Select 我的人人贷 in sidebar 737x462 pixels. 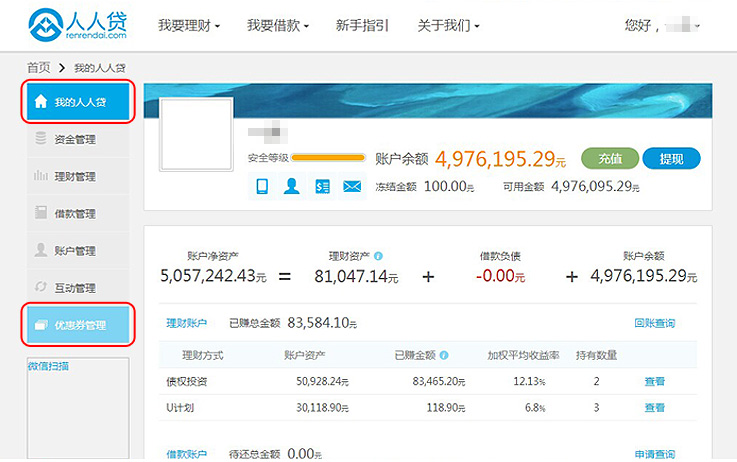78,102
